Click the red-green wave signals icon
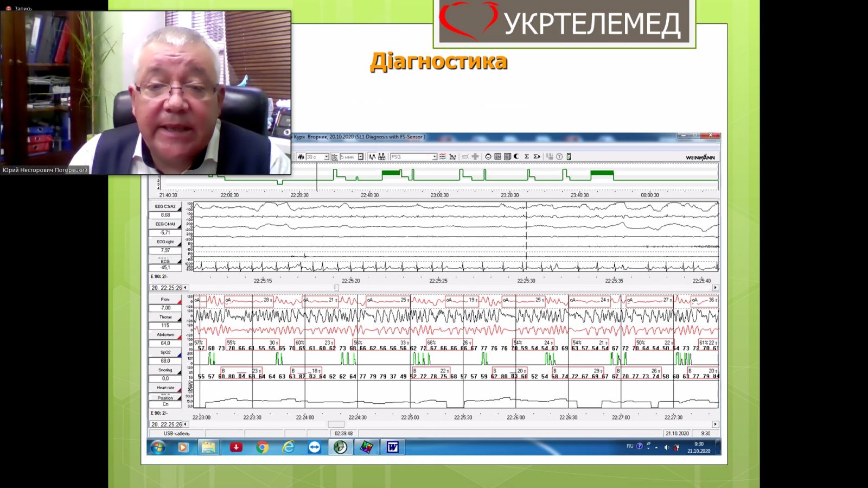Image resolution: width=868 pixels, height=488 pixels. [x=443, y=157]
